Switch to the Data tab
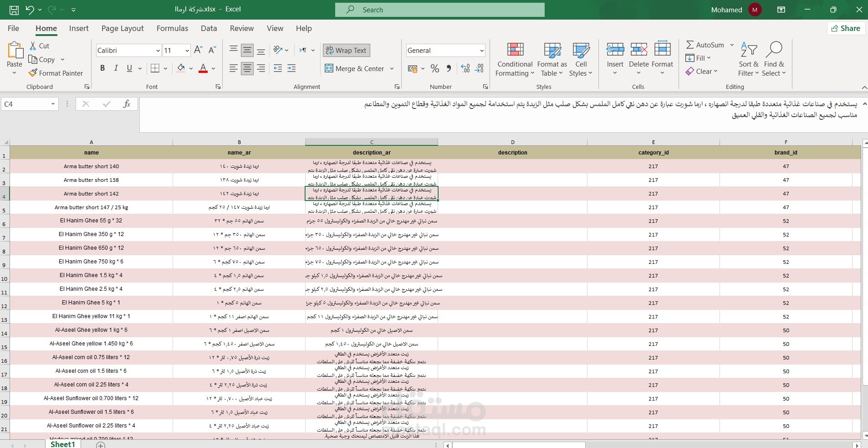This screenshot has width=868, height=448. [x=209, y=28]
